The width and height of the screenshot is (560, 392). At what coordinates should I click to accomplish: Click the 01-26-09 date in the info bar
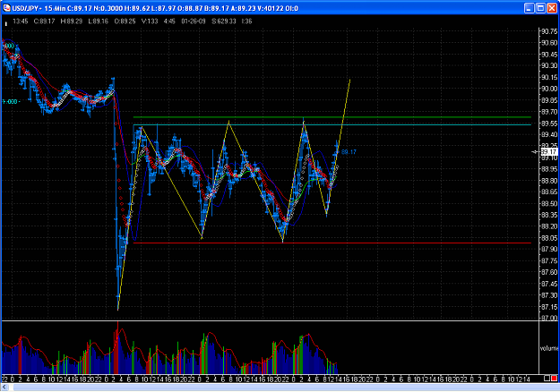coord(194,21)
